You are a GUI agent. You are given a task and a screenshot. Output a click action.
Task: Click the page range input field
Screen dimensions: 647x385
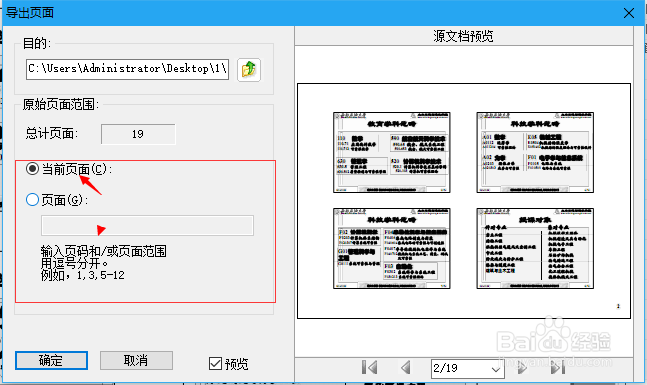[x=147, y=225]
